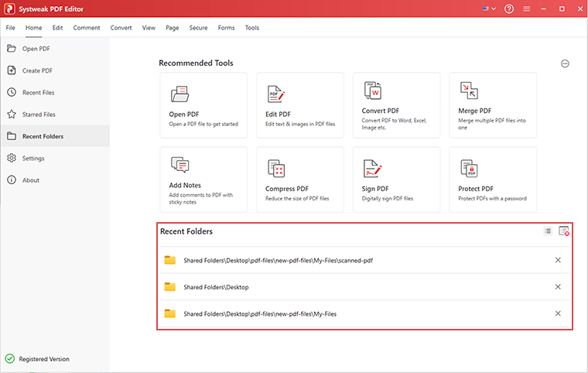588x373 pixels.
Task: Open the View tab
Action: (x=149, y=28)
